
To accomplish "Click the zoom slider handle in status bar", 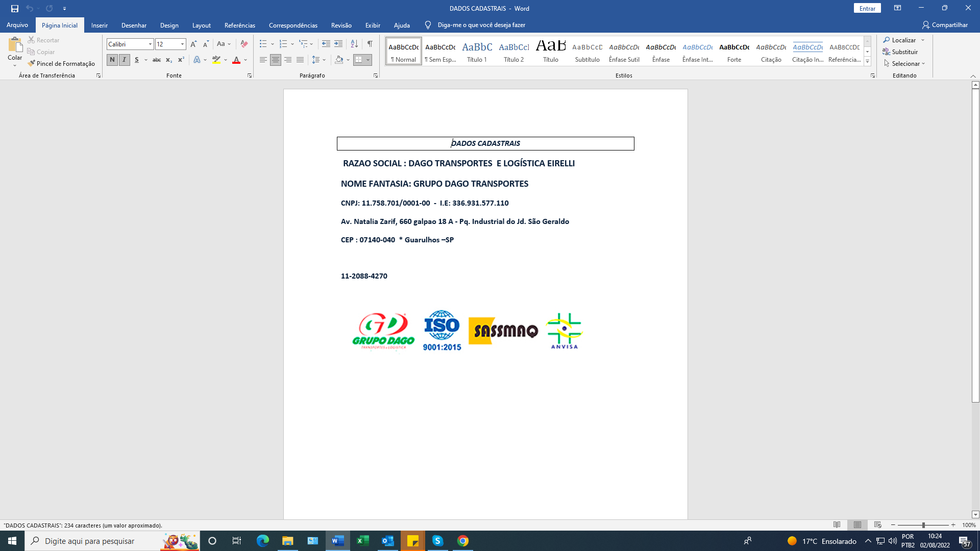I will point(923,525).
